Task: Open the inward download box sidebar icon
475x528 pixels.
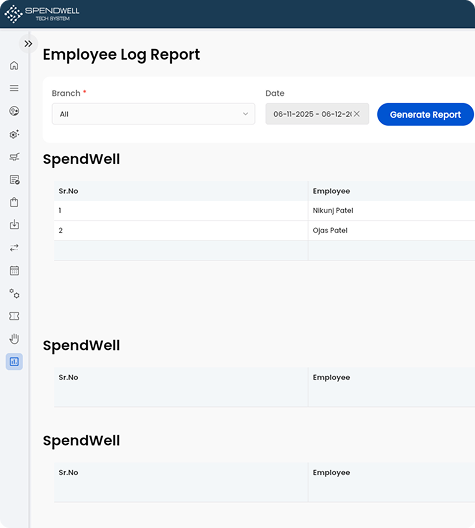Action: tap(14, 225)
